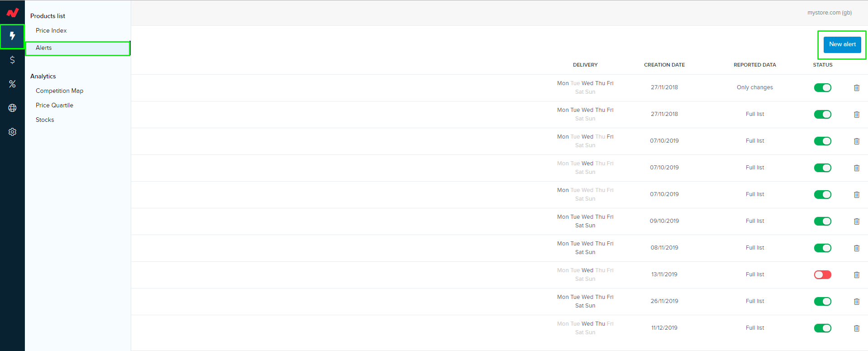The height and width of the screenshot is (351, 868).
Task: Click the REPORTED DATA column header
Action: [x=755, y=65]
